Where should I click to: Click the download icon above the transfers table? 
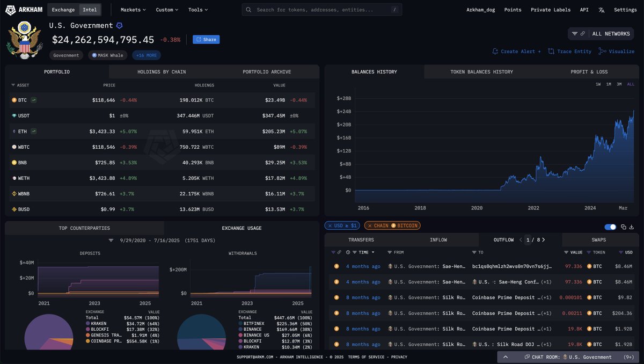631,227
